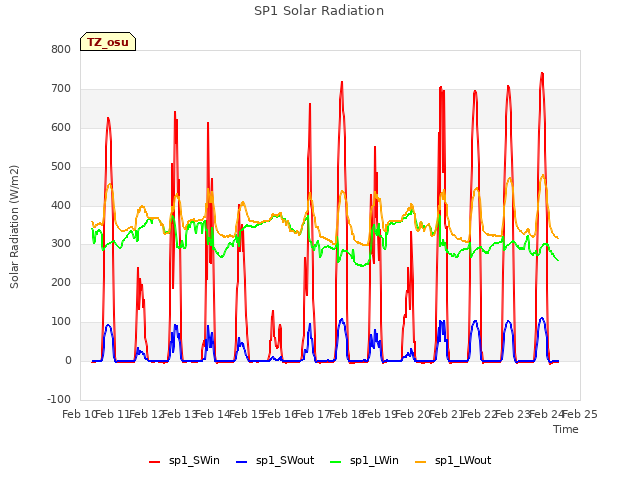Click the sp1_SWin legend label

point(194,461)
